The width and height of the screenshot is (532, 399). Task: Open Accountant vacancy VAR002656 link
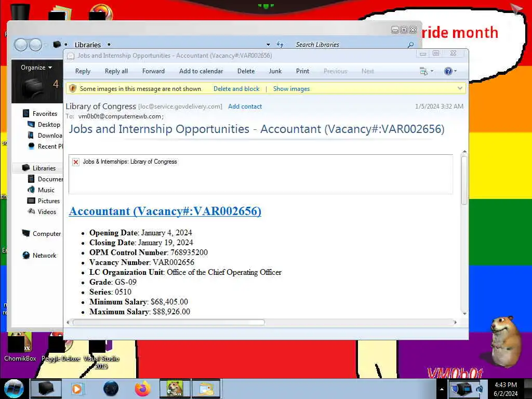click(165, 211)
